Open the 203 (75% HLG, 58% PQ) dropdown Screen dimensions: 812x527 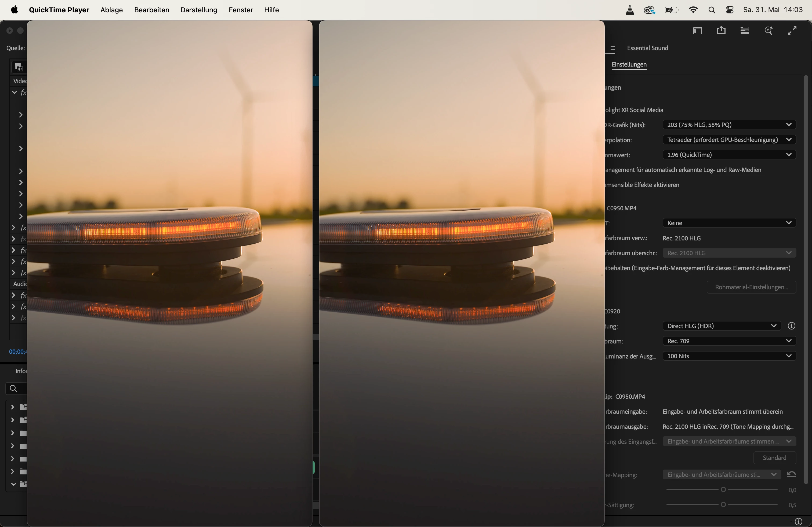729,125
